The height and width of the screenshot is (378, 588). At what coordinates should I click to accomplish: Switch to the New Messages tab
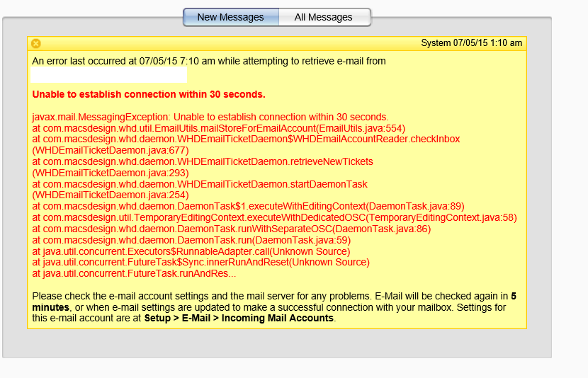[x=231, y=17]
